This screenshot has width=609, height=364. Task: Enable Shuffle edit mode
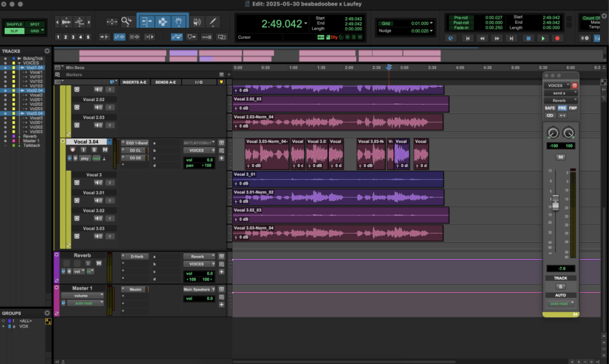click(x=14, y=24)
